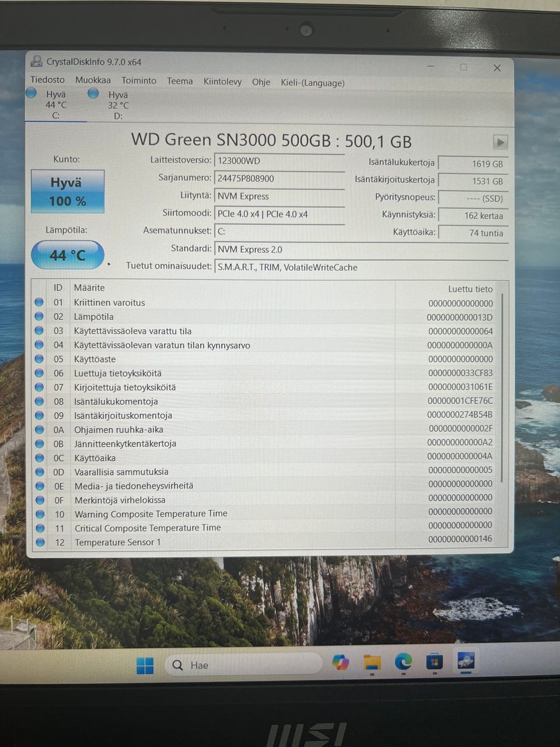Viewport: 560px width, 747px height.
Task: Click the NVM Express 2.0 standard field
Action: [361, 250]
